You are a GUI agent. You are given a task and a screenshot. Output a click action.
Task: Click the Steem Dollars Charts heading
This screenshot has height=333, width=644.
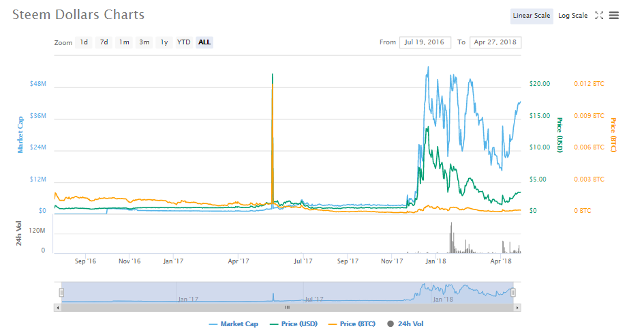click(x=78, y=15)
